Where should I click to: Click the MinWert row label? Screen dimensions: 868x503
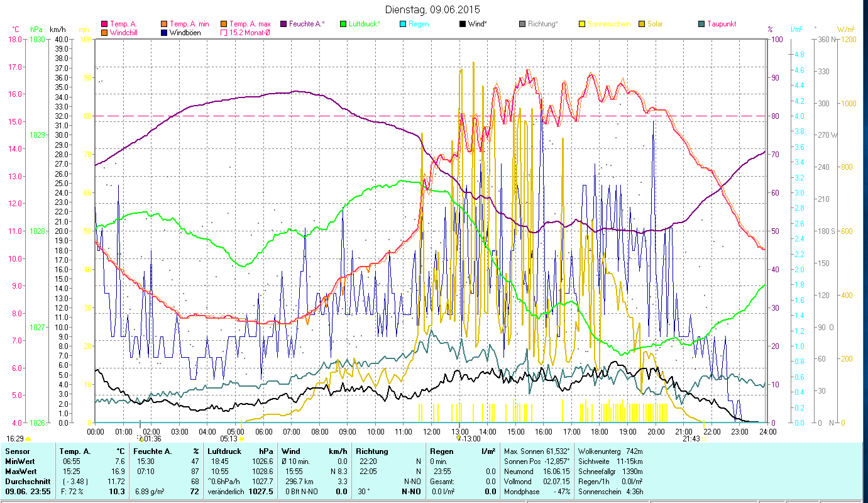(20, 462)
